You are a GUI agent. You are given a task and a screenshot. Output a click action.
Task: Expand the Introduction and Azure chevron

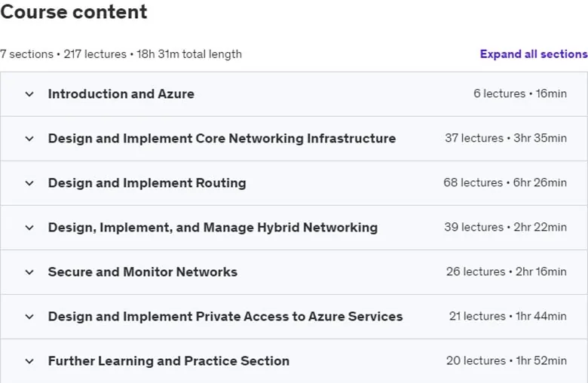(x=29, y=94)
